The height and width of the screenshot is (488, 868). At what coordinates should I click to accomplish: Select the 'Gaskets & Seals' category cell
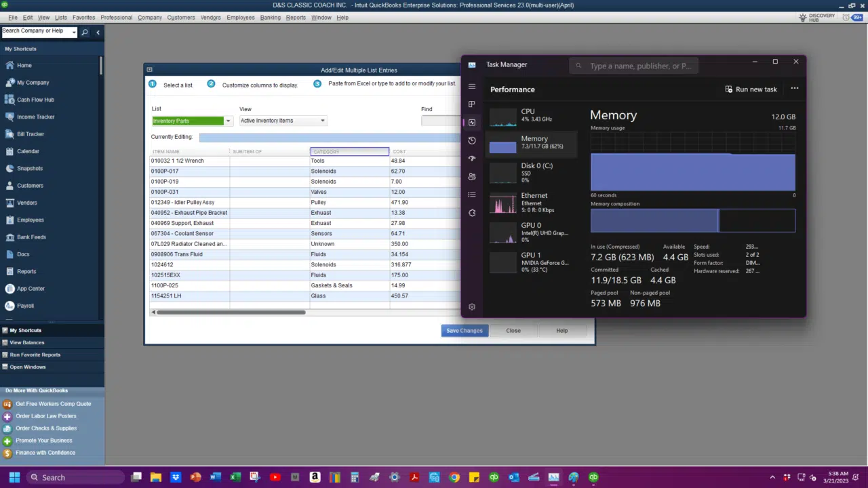(x=350, y=286)
